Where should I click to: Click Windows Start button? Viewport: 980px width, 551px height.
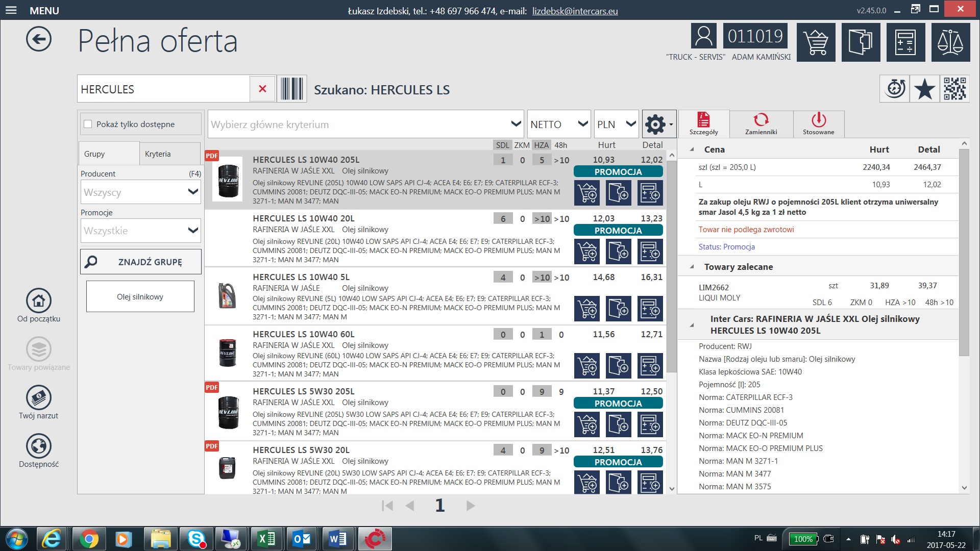(16, 539)
